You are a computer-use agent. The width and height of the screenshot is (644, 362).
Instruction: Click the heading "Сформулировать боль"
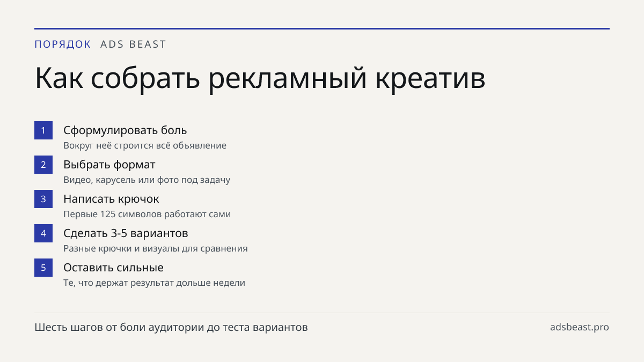point(125,130)
